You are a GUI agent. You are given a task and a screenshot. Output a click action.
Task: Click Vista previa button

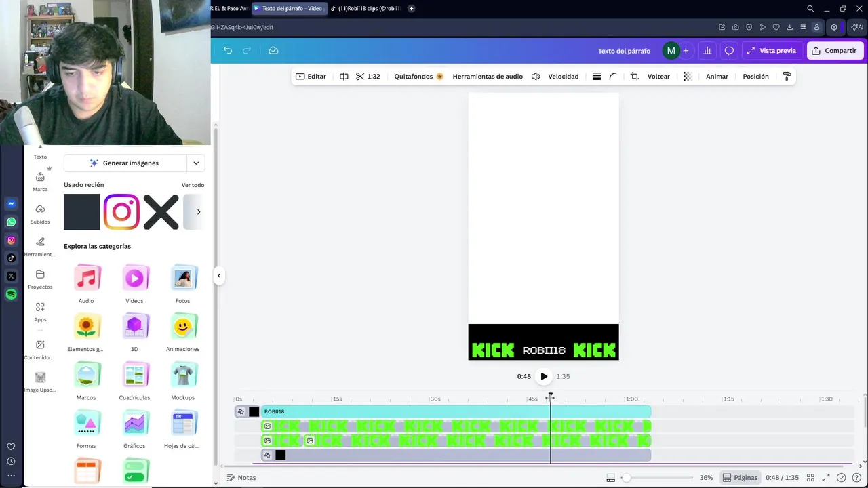772,51
